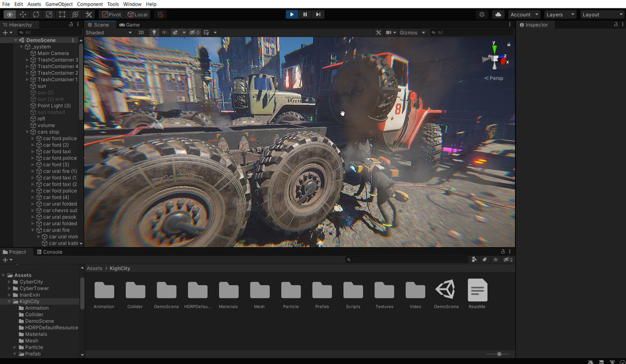Screen dimensions: 626x364
Task: Open the custom editor tools icon
Action: coord(89,15)
